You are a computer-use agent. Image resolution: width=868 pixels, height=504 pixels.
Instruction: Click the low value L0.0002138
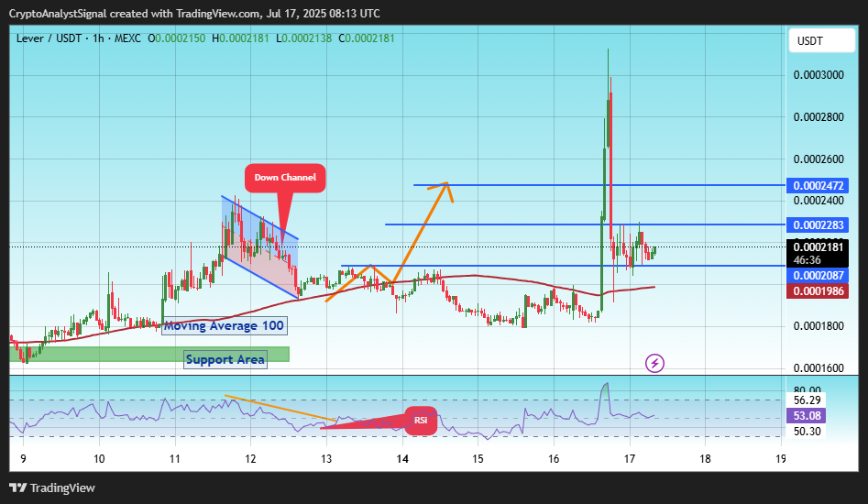304,38
